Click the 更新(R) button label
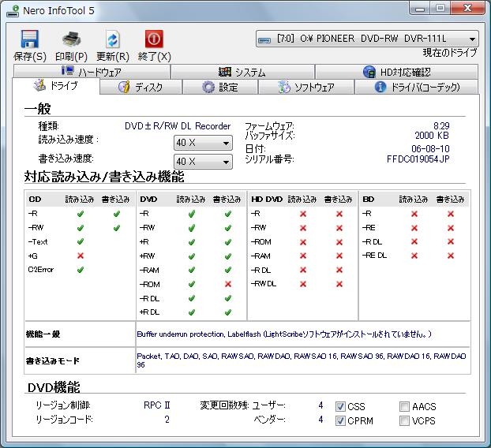The width and height of the screenshot is (491, 448). click(x=113, y=57)
